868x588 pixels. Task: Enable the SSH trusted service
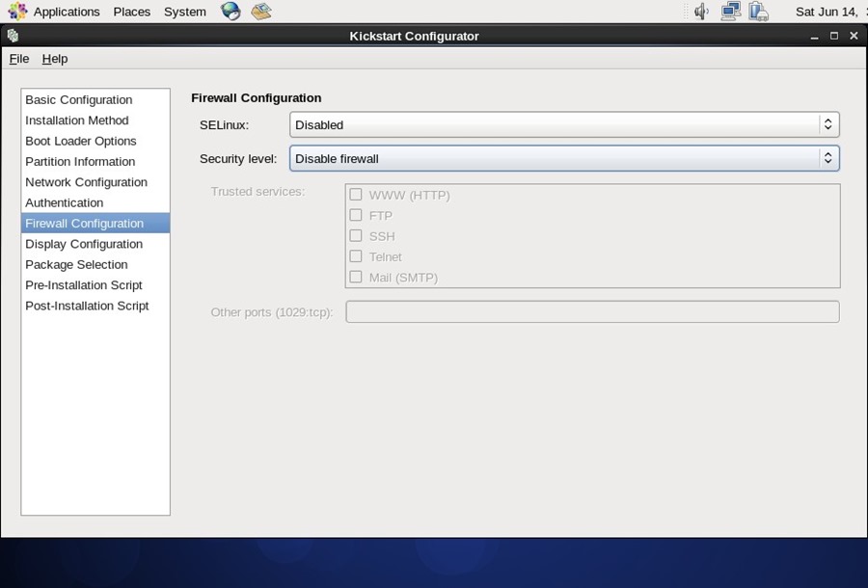click(355, 236)
